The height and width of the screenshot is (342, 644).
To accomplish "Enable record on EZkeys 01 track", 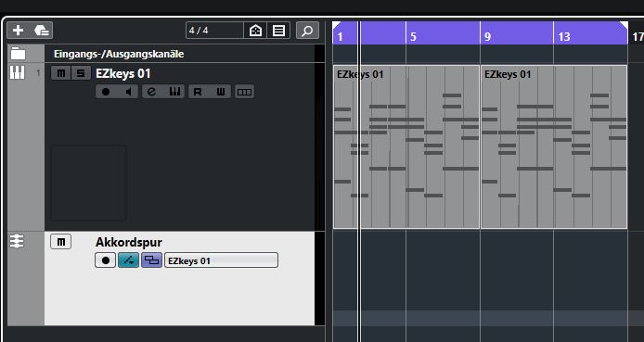I will coord(106,92).
